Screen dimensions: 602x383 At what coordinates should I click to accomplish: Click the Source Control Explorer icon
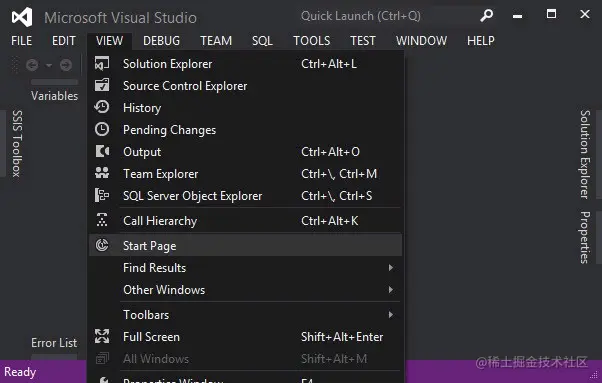point(102,85)
